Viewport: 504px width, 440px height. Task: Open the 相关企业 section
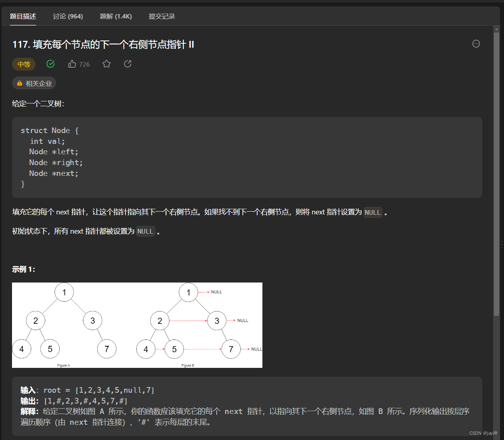34,83
